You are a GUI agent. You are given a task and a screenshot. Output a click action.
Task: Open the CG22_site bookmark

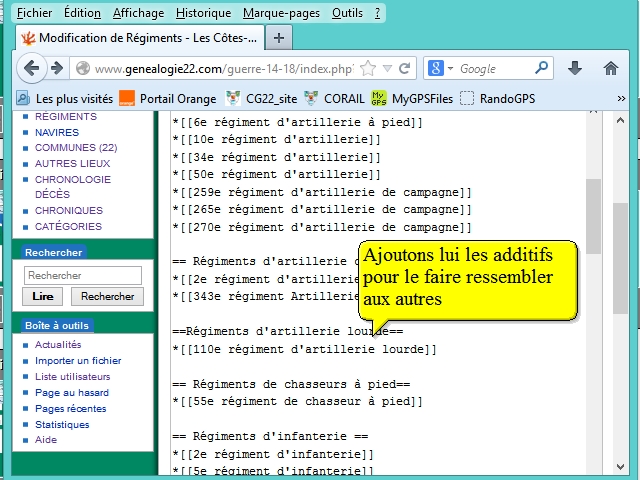[x=261, y=99]
